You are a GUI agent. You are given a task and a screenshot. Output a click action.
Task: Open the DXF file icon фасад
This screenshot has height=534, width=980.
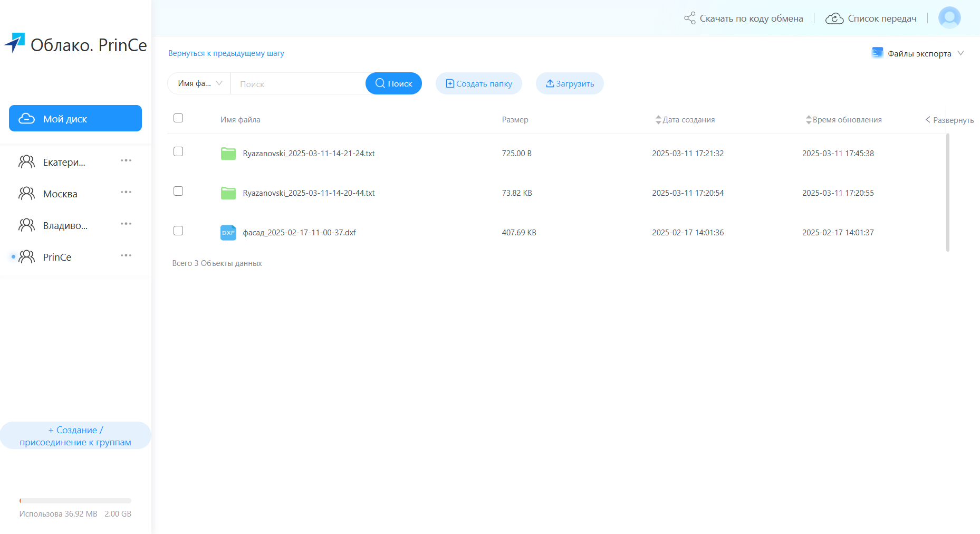coord(228,233)
